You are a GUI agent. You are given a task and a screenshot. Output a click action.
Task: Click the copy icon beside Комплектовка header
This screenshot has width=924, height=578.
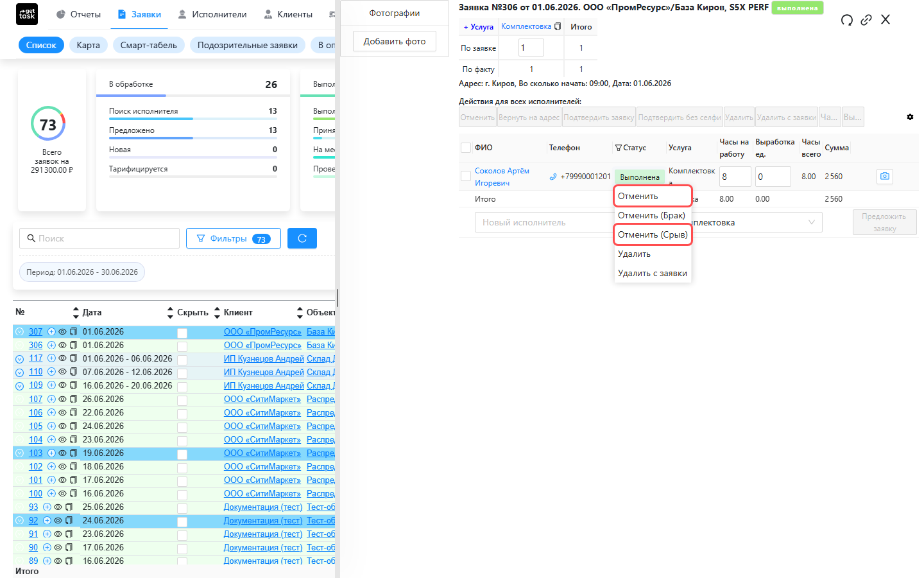[558, 26]
